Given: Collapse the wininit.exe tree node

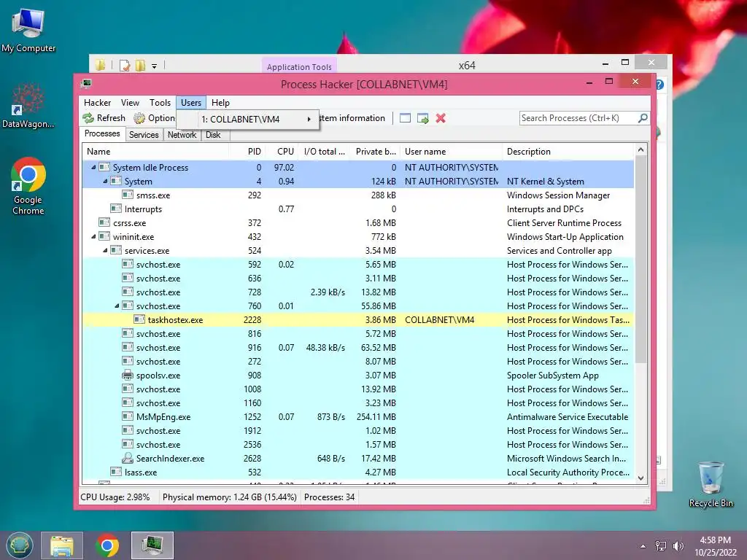Looking at the screenshot, I should coord(93,236).
